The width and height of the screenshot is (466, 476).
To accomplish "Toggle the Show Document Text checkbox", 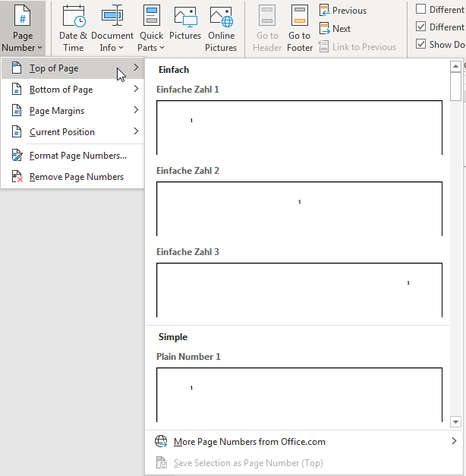I will 421,44.
